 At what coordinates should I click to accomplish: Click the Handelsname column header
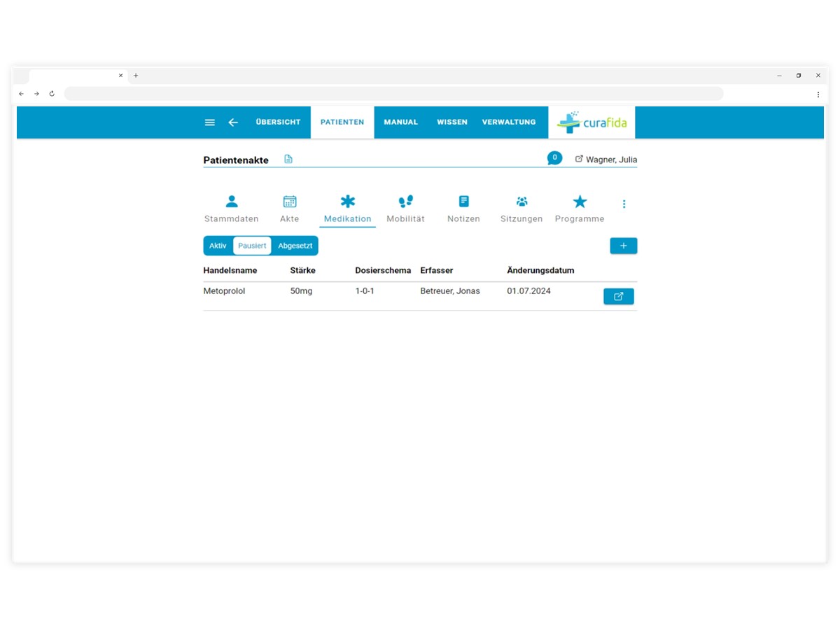[x=230, y=270]
